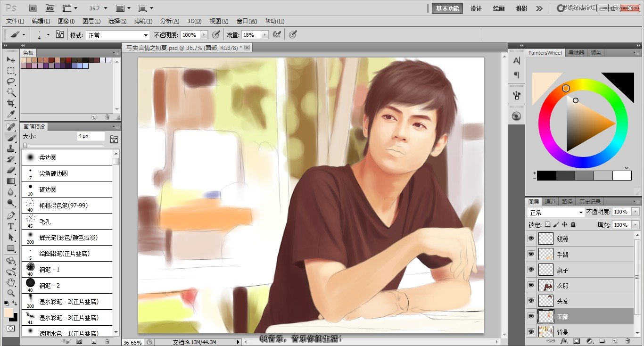Hide the 桌子 layer
This screenshot has height=346, width=644.
(531, 270)
